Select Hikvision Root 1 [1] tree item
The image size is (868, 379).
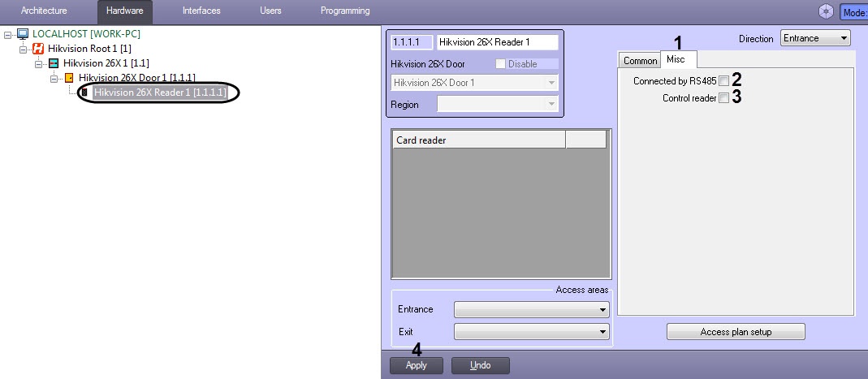click(x=89, y=49)
